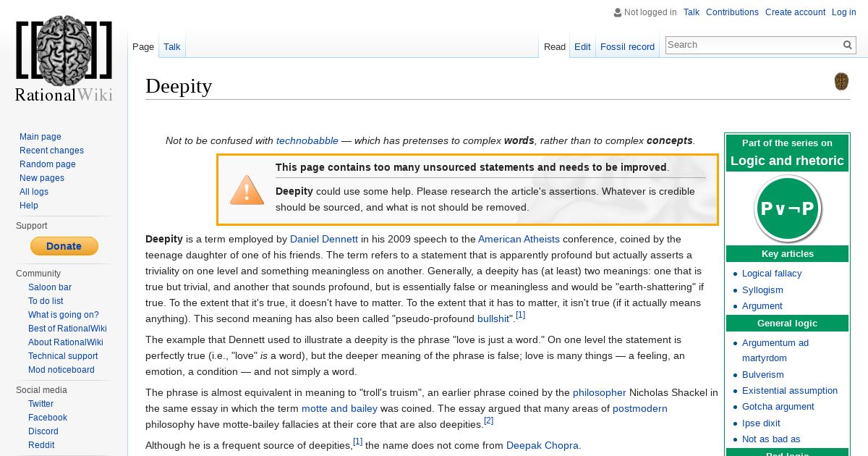Open Recent changes
The width and height of the screenshot is (868, 456).
click(x=51, y=151)
